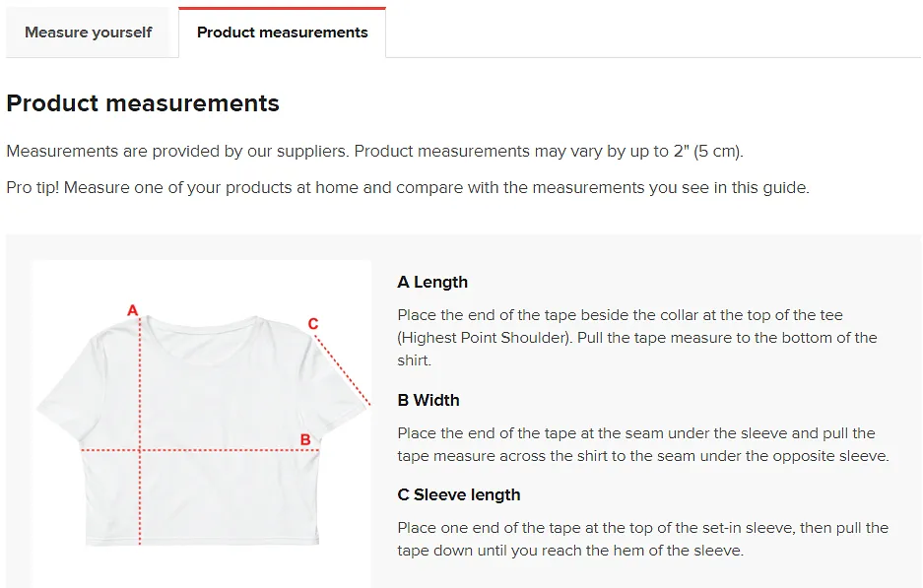Select the Product measurements tab
Screen dimensions: 923x588
tap(282, 33)
